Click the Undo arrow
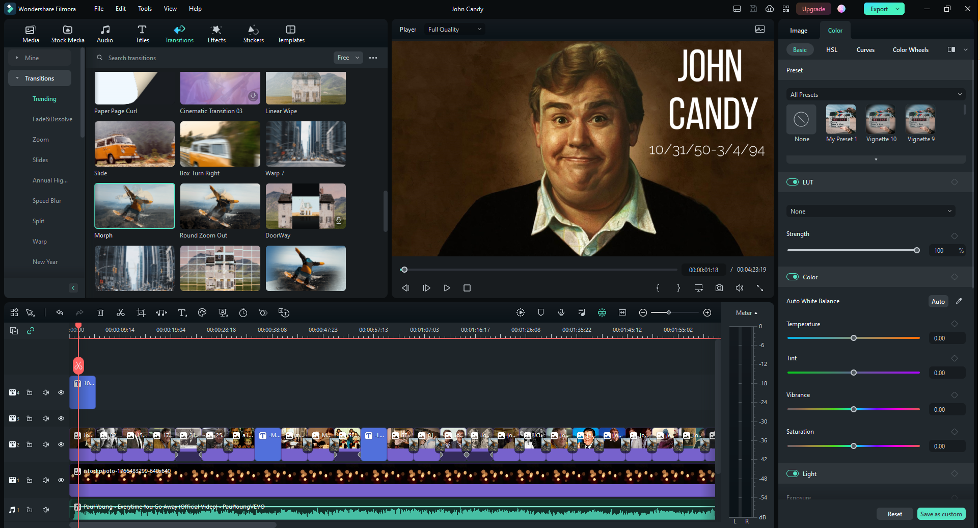 pos(60,312)
